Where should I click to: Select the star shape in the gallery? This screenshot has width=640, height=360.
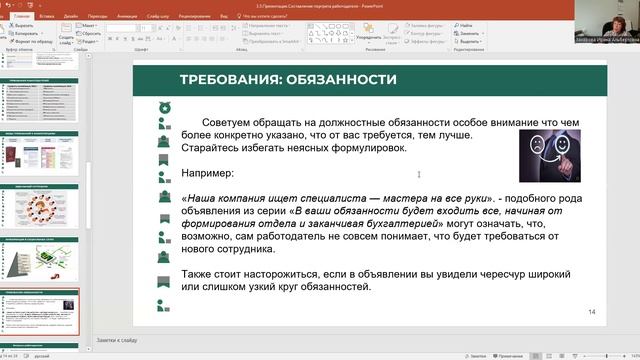pyautogui.click(x=345, y=40)
